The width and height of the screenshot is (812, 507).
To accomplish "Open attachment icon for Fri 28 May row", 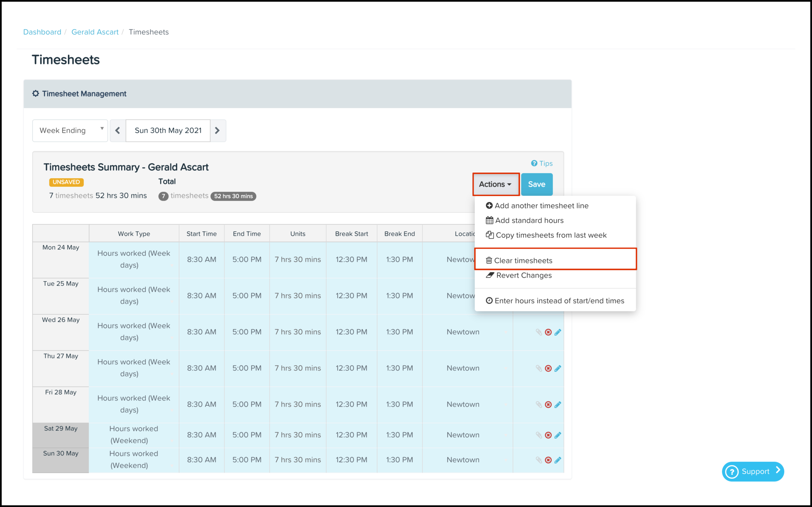I will tap(539, 404).
